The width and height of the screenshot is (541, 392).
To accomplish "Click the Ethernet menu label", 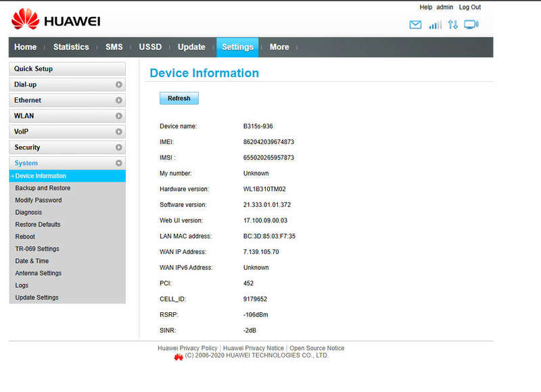I will [28, 100].
